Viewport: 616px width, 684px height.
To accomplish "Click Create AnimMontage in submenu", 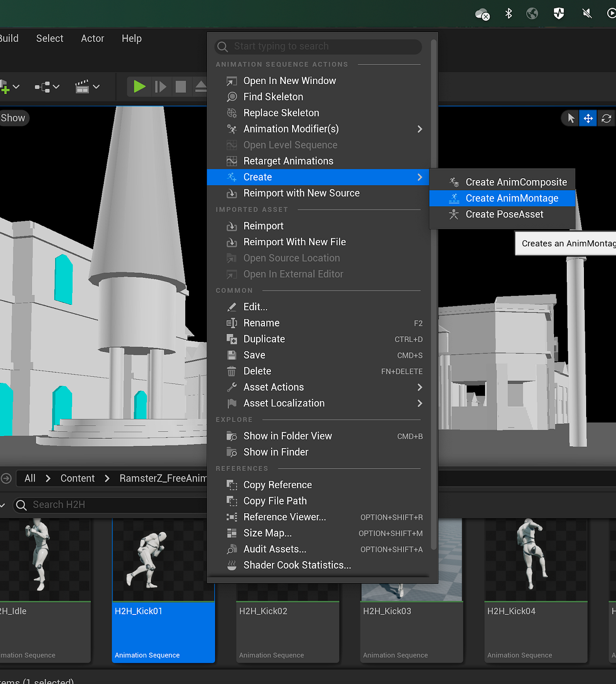I will click(502, 198).
